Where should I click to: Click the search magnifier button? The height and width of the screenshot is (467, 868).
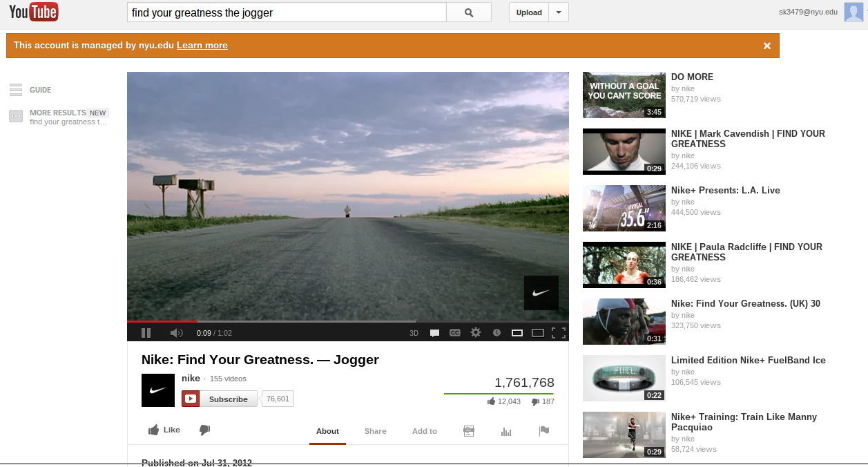click(x=469, y=12)
